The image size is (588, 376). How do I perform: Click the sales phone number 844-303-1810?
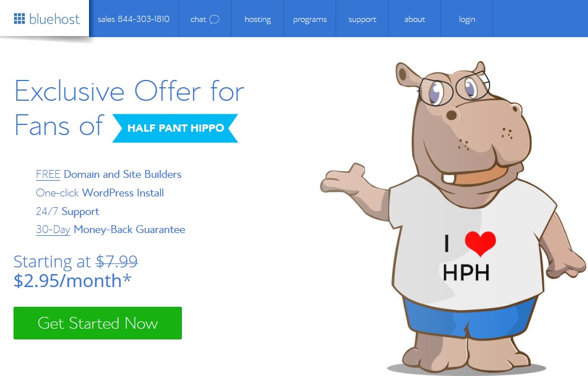click(144, 19)
